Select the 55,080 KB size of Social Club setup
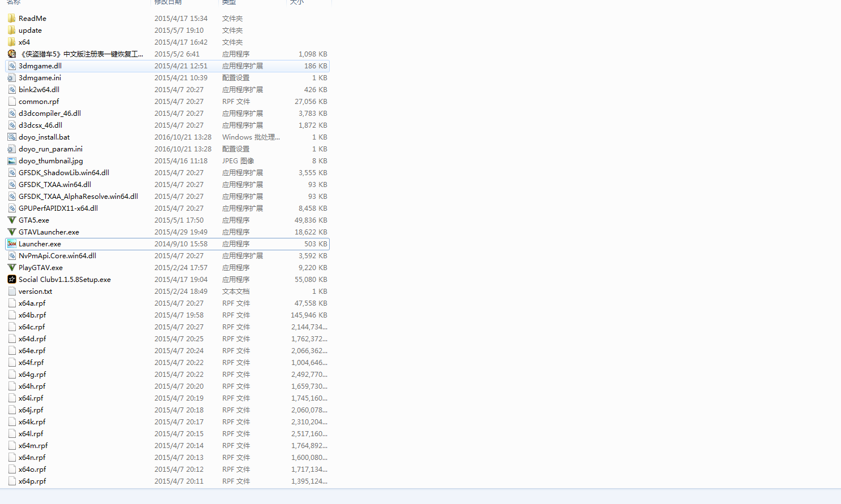This screenshot has width=841, height=504. (310, 279)
